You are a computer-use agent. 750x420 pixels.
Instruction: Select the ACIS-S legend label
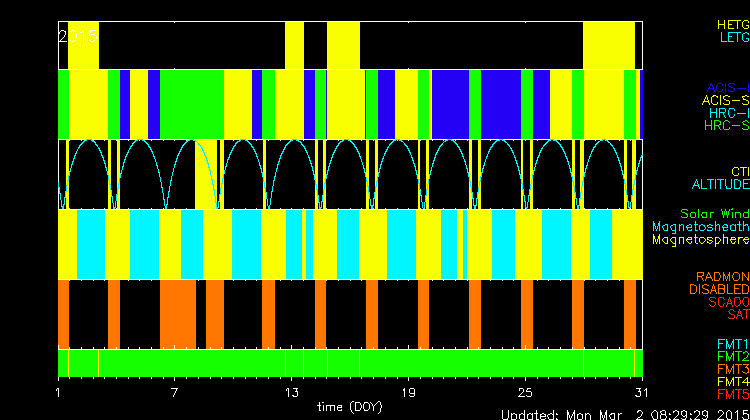pos(725,100)
